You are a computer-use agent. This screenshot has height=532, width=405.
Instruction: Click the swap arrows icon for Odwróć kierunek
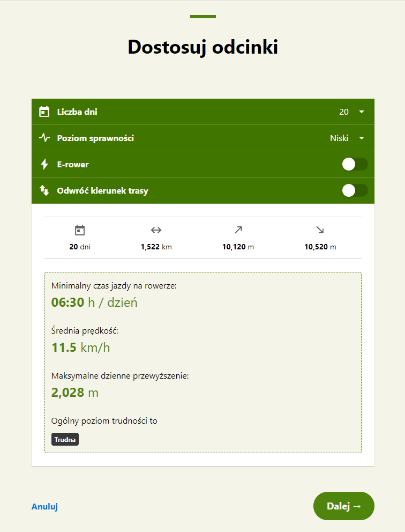[x=44, y=190]
